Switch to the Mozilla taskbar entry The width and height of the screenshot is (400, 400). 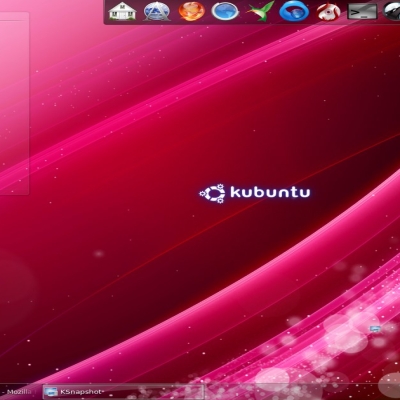19,392
